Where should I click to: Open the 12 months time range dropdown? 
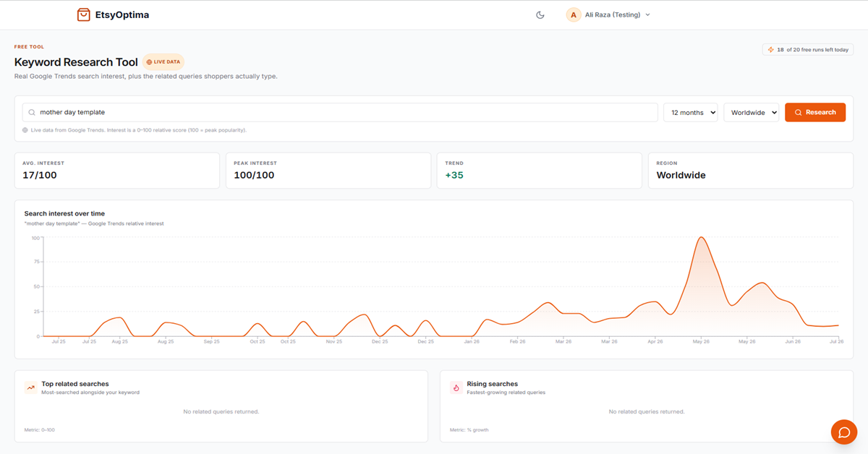[691, 112]
